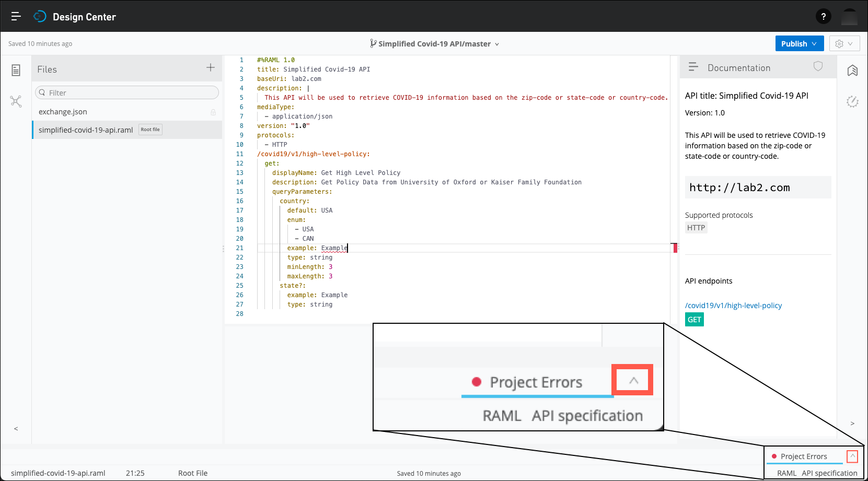
Task: Click the Design Center logo icon
Action: pyautogui.click(x=40, y=16)
